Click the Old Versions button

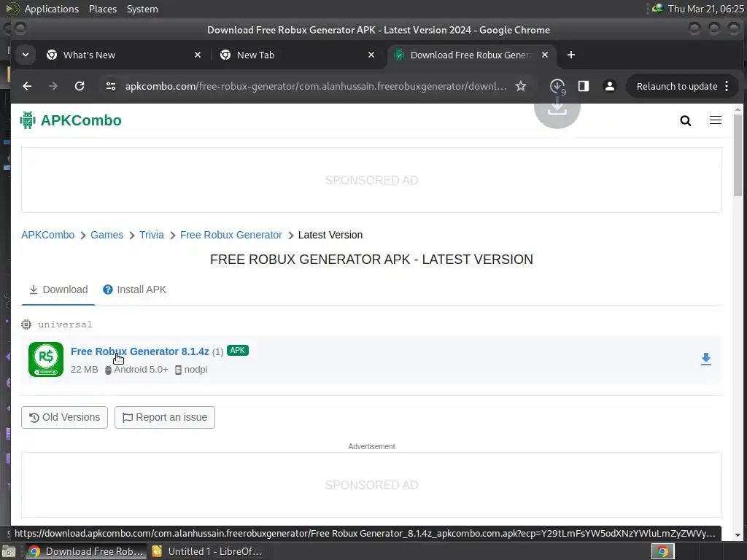point(64,417)
